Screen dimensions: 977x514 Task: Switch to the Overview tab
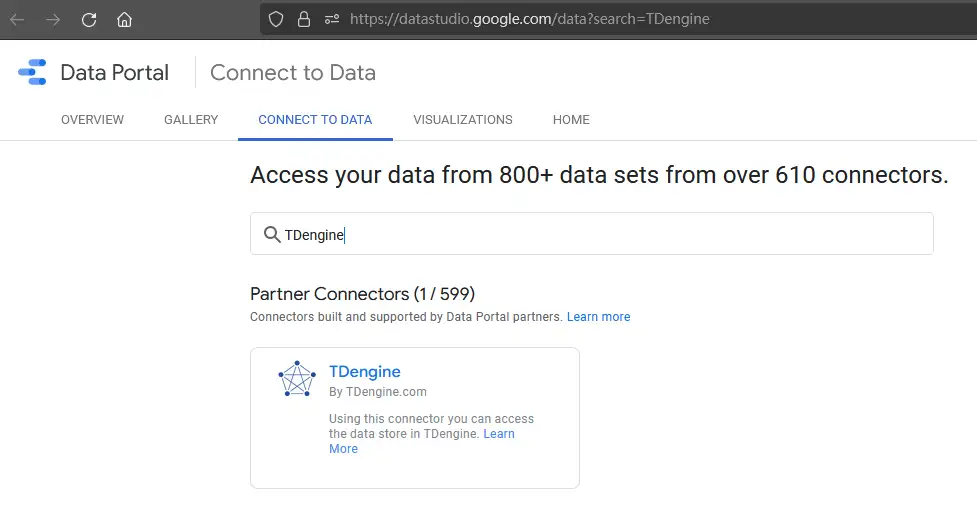92,120
